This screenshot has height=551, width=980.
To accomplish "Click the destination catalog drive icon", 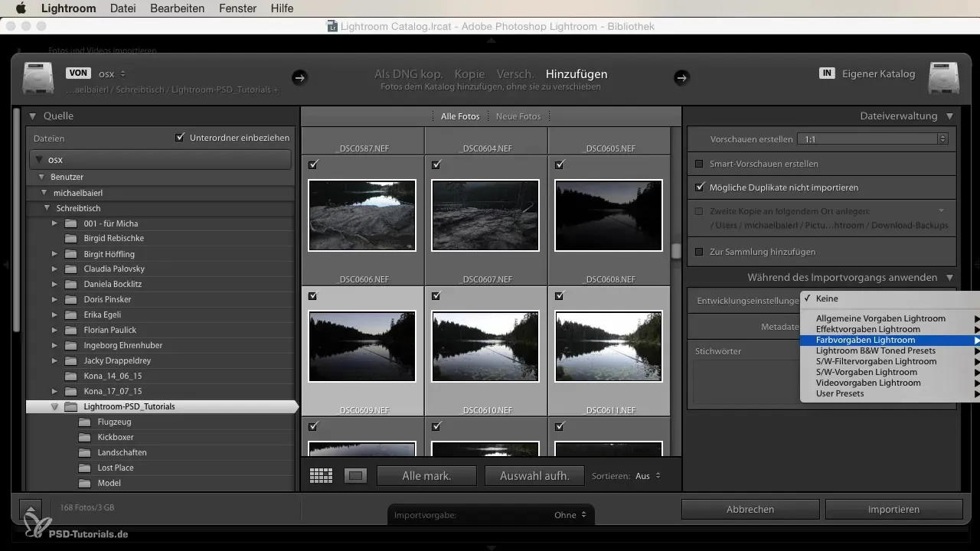I will (943, 78).
